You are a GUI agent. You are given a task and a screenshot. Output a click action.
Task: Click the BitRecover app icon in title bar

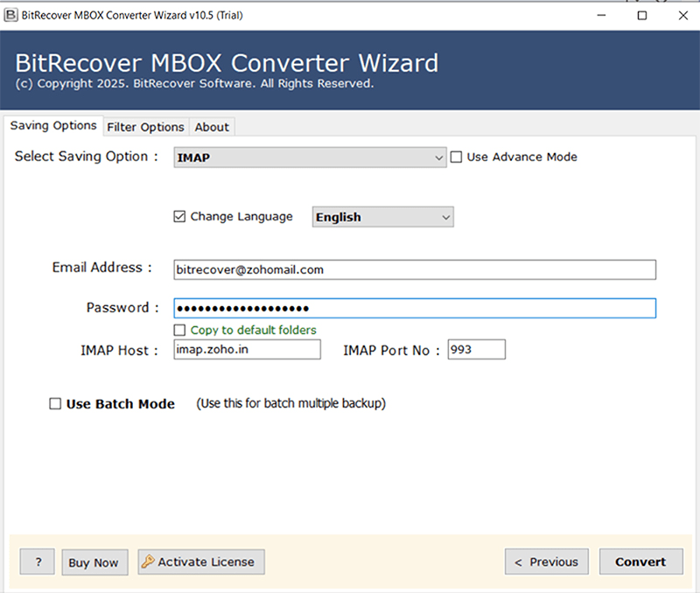(x=10, y=15)
